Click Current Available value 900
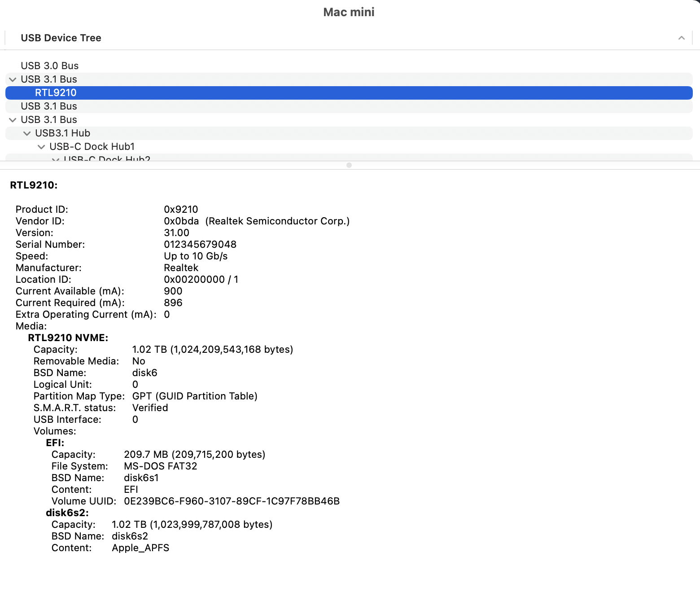Screen dimensions: 700x614 [173, 291]
